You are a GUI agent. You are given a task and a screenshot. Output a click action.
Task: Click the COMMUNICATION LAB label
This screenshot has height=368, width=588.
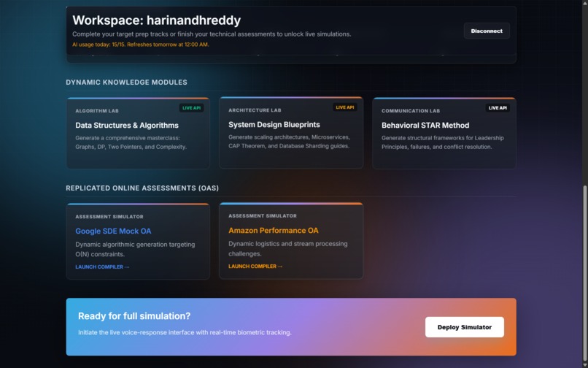pyautogui.click(x=411, y=111)
